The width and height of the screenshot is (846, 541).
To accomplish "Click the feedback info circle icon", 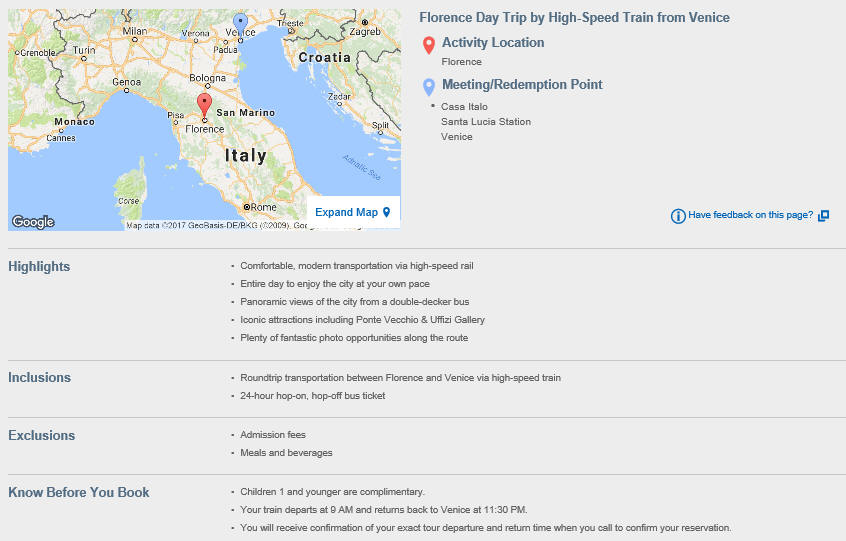I will 678,216.
